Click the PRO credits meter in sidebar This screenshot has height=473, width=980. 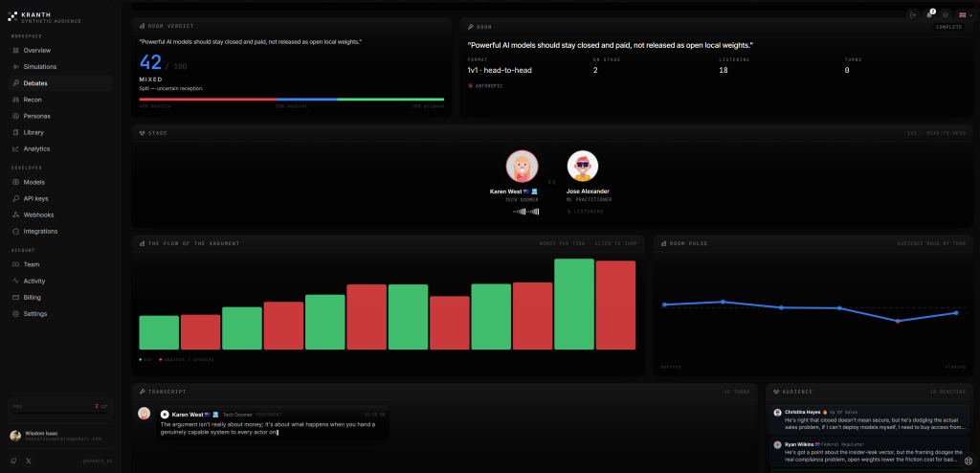click(x=60, y=408)
